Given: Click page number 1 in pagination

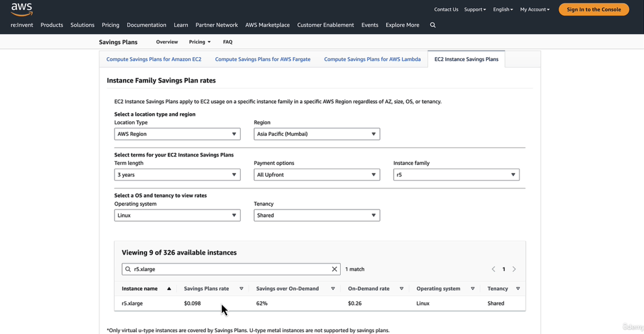Looking at the screenshot, I should [504, 269].
